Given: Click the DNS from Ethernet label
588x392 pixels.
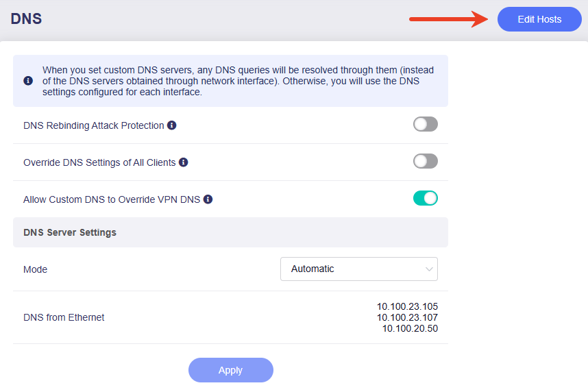Looking at the screenshot, I should click(64, 317).
